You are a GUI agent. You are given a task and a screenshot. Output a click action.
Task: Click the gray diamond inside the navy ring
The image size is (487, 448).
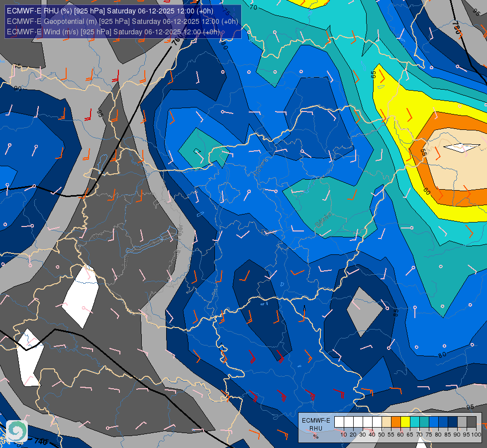pos(365,311)
